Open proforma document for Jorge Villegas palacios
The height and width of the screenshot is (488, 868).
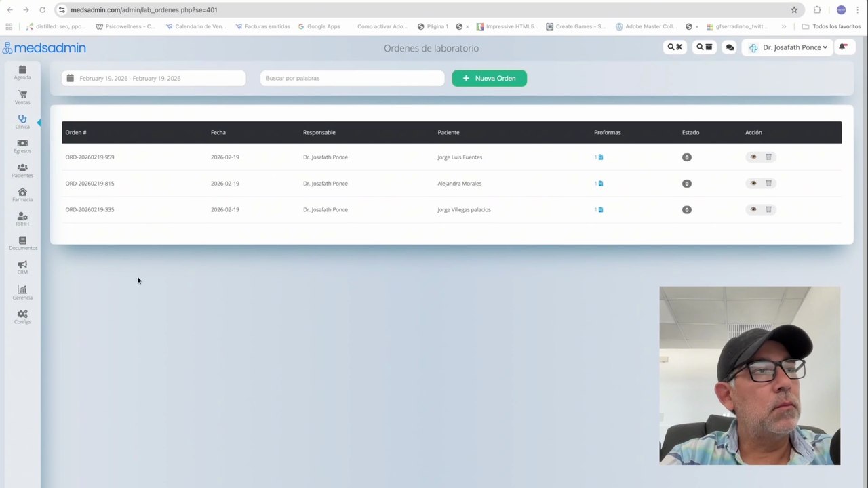[x=599, y=210]
